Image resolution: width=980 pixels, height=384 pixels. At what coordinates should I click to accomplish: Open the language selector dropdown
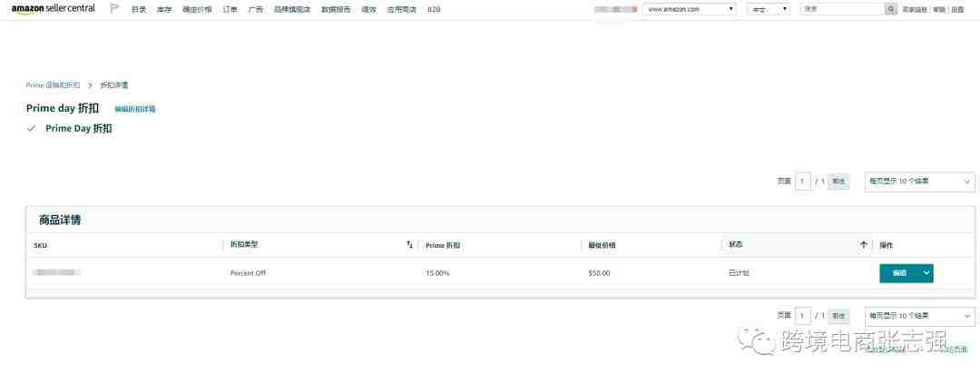point(769,9)
